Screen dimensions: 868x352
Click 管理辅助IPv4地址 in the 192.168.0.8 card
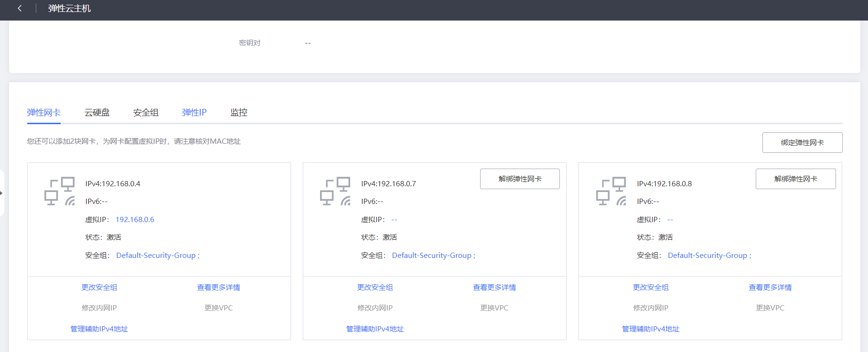[x=651, y=329]
